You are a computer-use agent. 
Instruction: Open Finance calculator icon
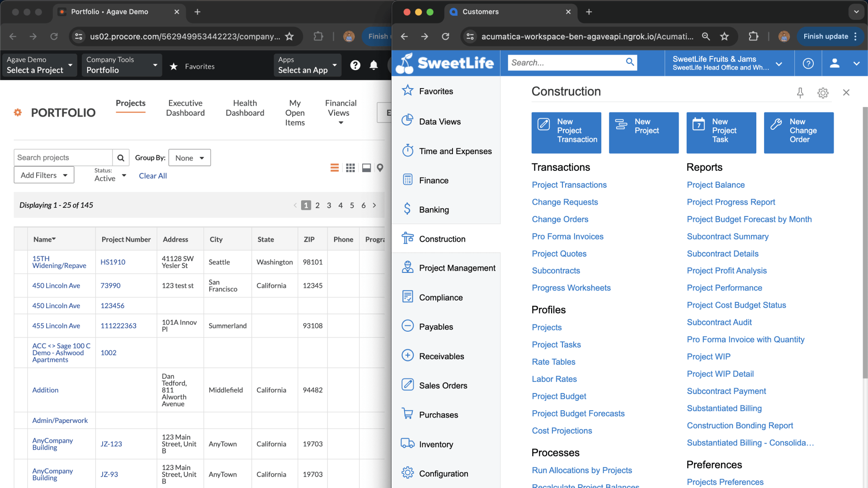pyautogui.click(x=407, y=180)
